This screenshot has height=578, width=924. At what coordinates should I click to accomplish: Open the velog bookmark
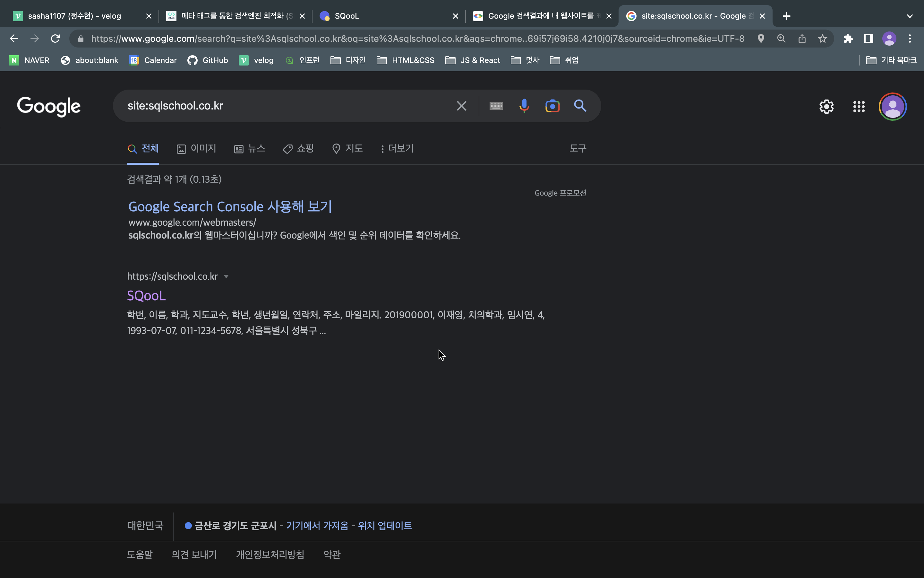click(256, 60)
